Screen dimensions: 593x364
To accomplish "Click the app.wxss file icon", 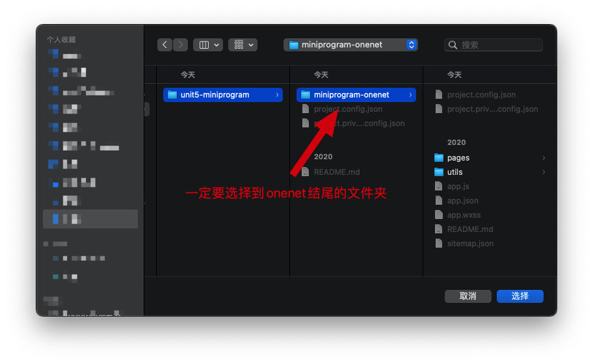I will 439,215.
